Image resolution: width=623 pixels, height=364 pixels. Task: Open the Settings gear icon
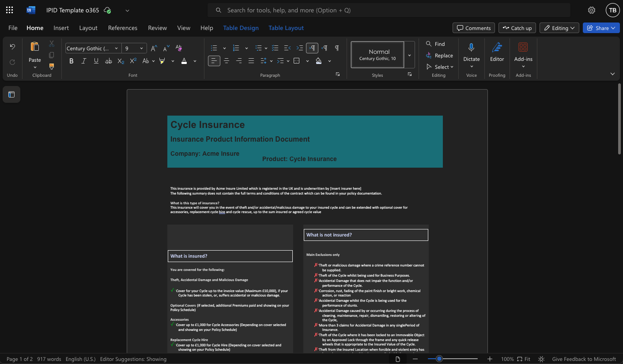click(592, 10)
